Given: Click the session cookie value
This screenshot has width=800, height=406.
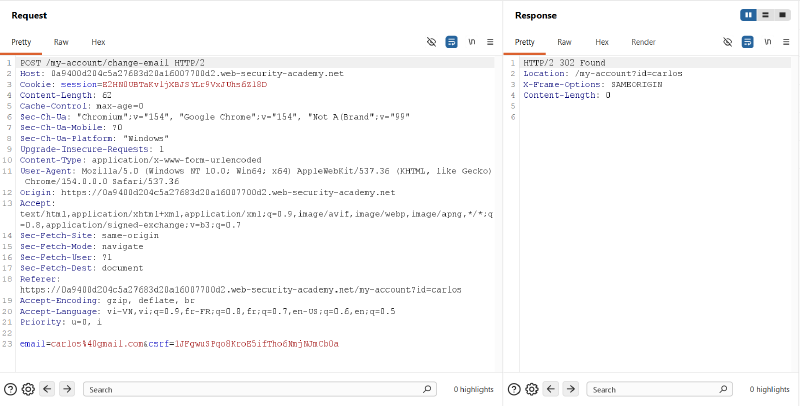Looking at the screenshot, I should click(x=184, y=84).
